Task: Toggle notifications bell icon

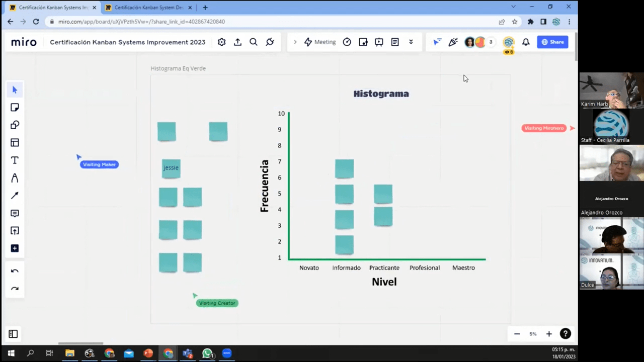Action: click(x=526, y=42)
